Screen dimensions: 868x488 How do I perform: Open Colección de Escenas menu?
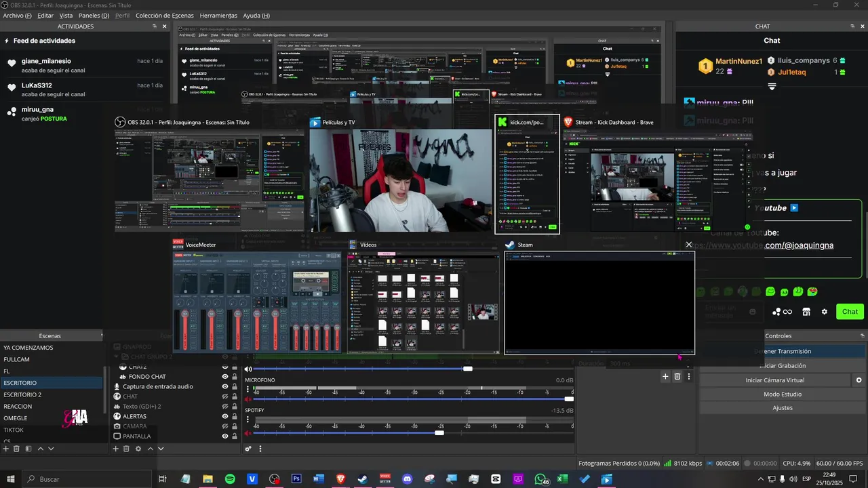pos(165,15)
